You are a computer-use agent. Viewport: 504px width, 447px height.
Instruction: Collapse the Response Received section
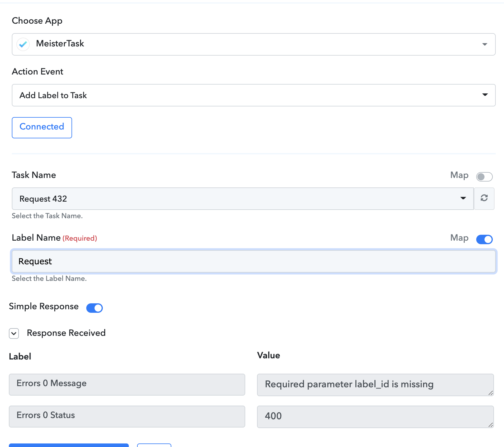[14, 333]
